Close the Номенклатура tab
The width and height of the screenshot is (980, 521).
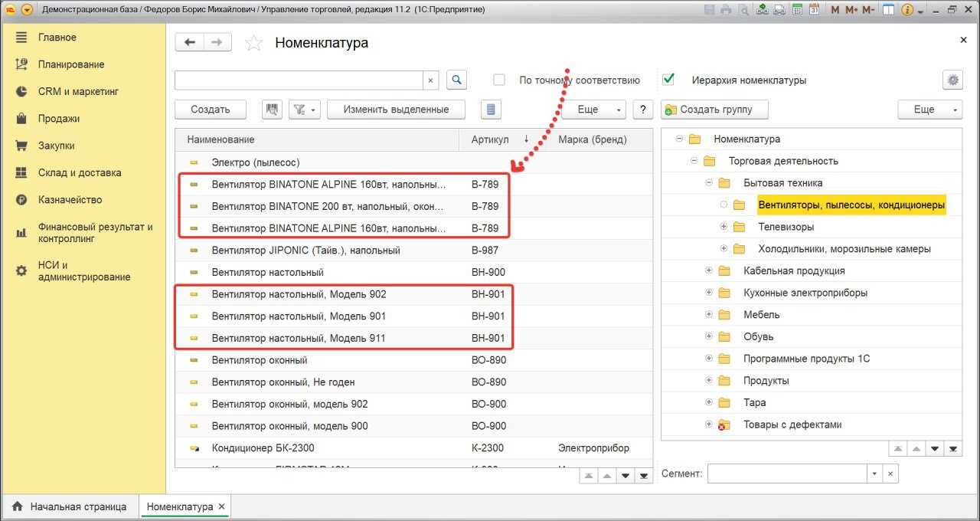(x=221, y=506)
